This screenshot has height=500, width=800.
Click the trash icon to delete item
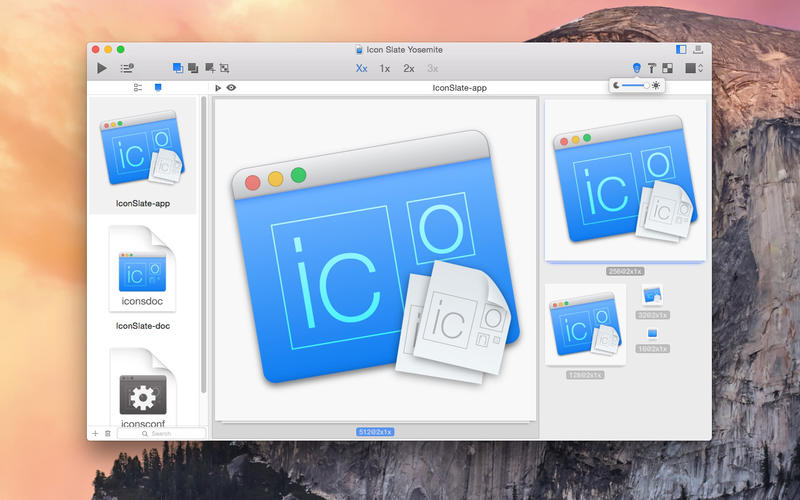pos(108,433)
